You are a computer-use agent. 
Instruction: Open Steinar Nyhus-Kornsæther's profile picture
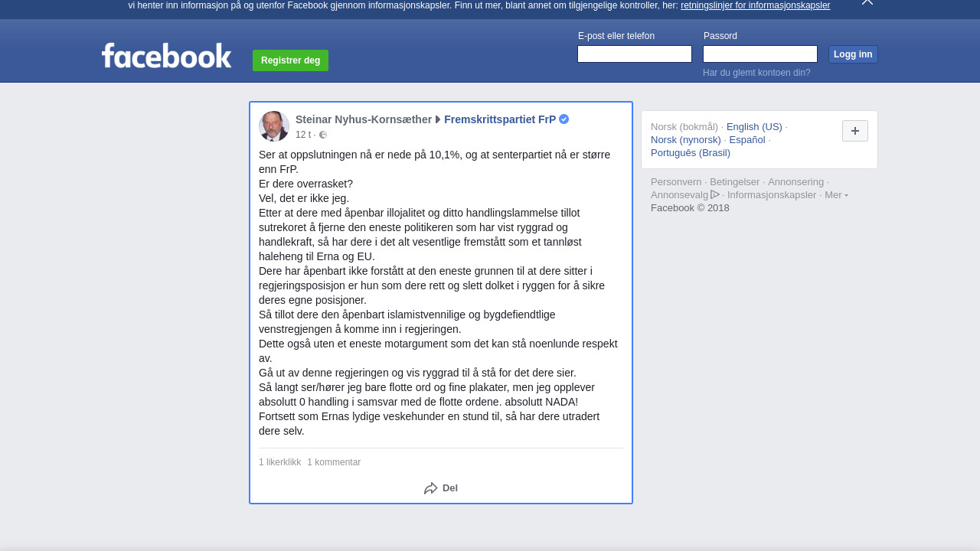pyautogui.click(x=274, y=126)
